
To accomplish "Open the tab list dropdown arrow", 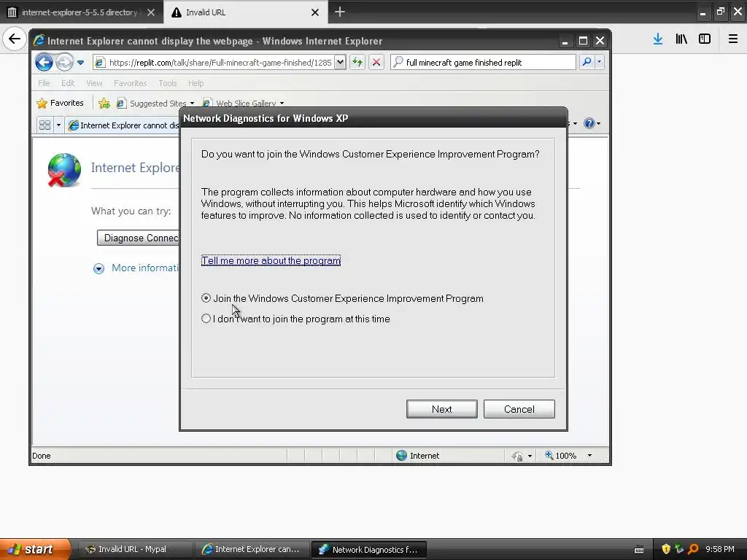I will (x=58, y=125).
